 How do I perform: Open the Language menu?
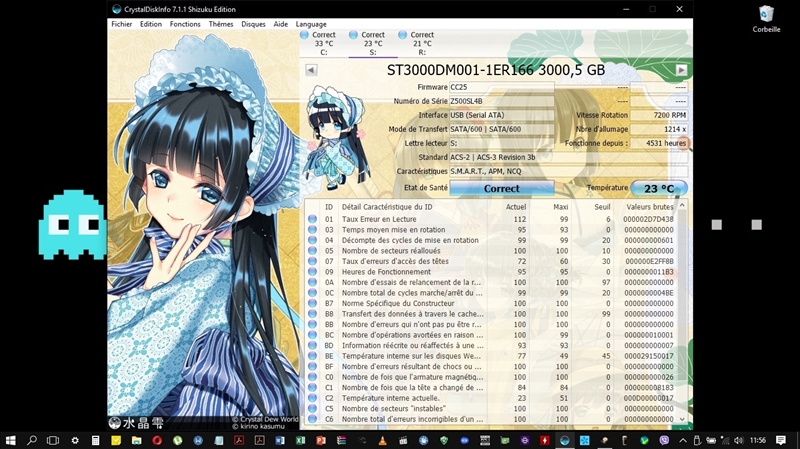pyautogui.click(x=311, y=24)
